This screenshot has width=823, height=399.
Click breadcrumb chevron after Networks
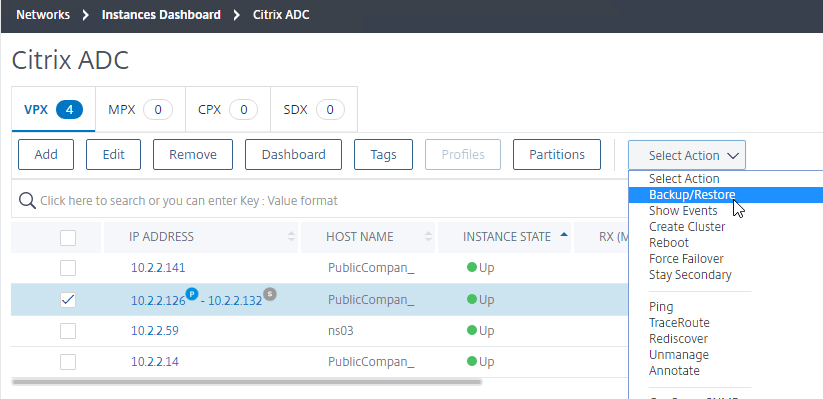(x=86, y=15)
